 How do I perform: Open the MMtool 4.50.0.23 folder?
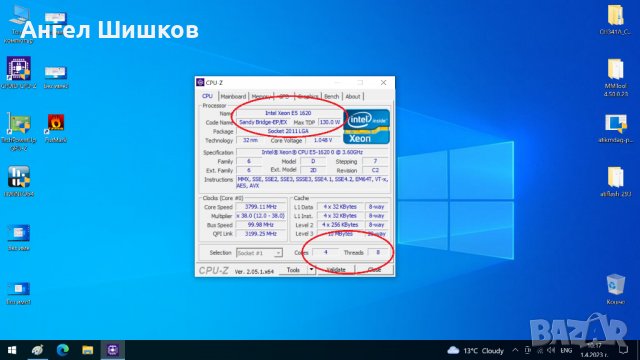[x=616, y=78]
